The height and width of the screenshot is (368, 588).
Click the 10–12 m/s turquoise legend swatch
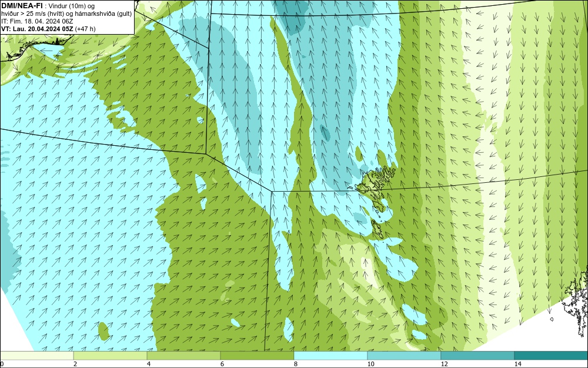point(405,356)
